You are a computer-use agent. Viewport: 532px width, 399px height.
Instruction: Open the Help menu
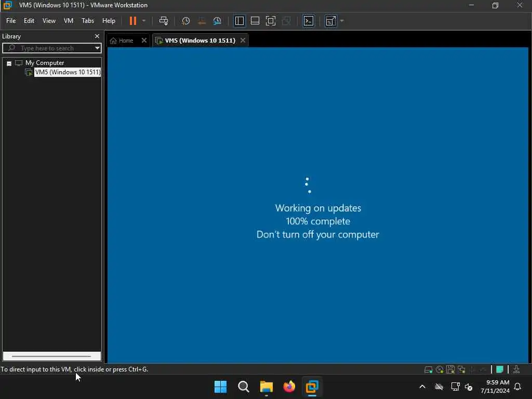[109, 21]
